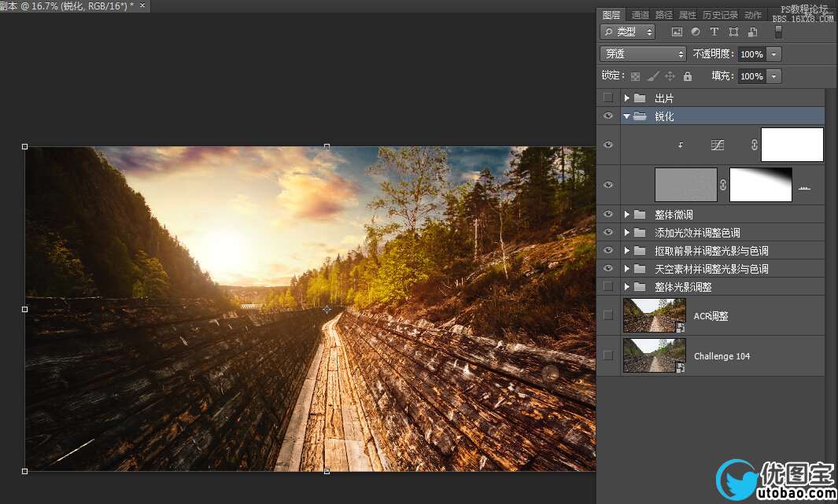Click the lock image pixels brush icon
The height and width of the screenshot is (504, 838).
(x=652, y=76)
